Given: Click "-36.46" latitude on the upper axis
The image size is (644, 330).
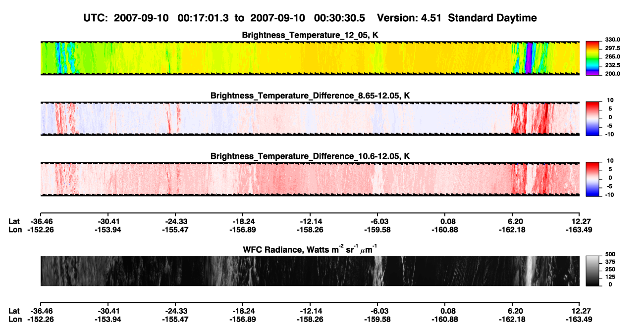Looking at the screenshot, I should (x=41, y=222).
